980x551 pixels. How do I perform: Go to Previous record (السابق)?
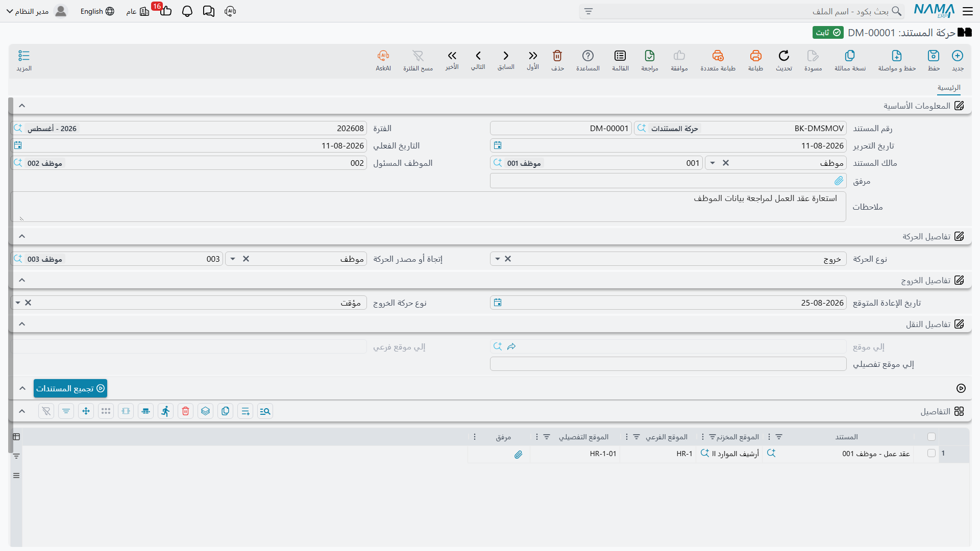click(506, 56)
